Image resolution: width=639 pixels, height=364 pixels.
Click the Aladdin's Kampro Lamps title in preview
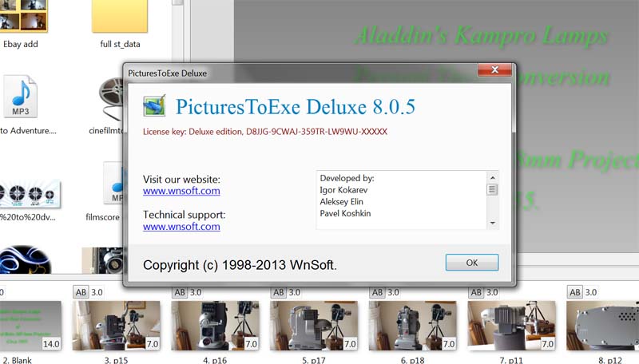point(482,35)
